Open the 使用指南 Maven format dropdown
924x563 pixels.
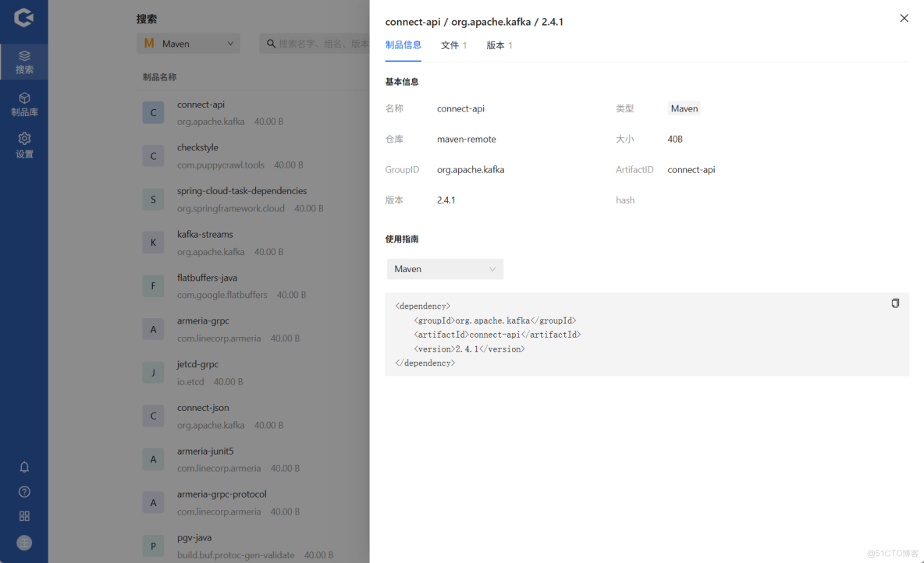tap(445, 268)
